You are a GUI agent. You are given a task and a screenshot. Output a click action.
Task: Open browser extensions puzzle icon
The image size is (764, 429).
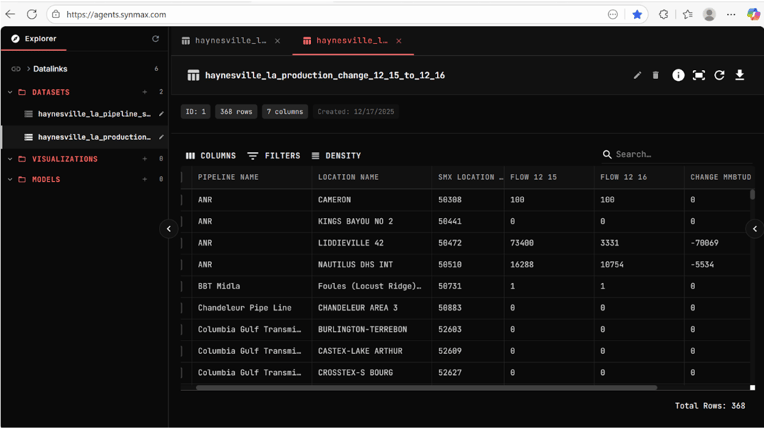(663, 15)
